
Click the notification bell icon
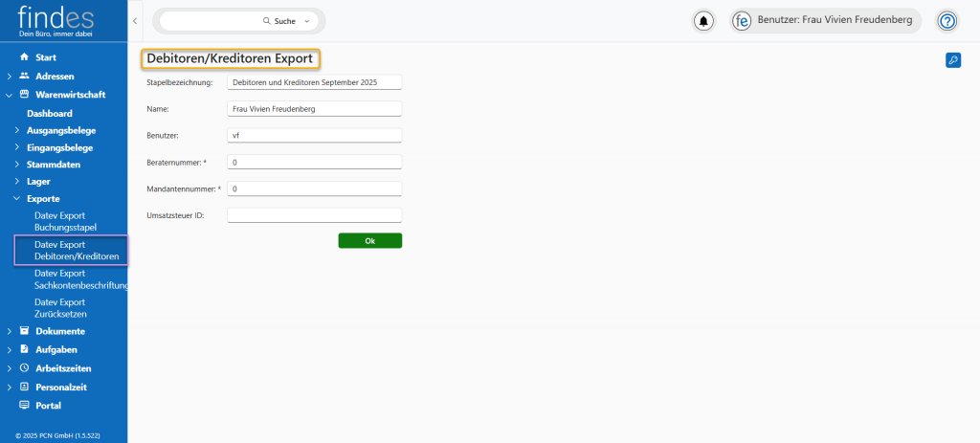[x=703, y=21]
